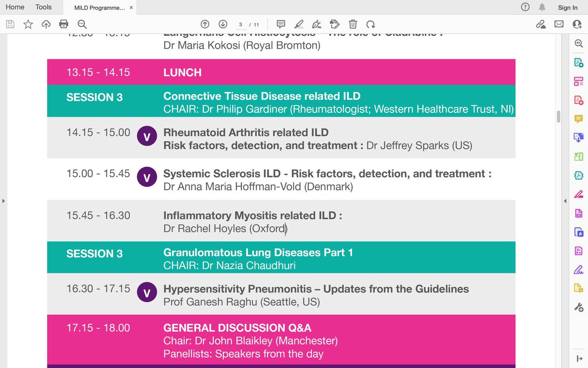The height and width of the screenshot is (368, 588).
Task: Open Prepare Form tool in sidebar
Action: tap(579, 251)
